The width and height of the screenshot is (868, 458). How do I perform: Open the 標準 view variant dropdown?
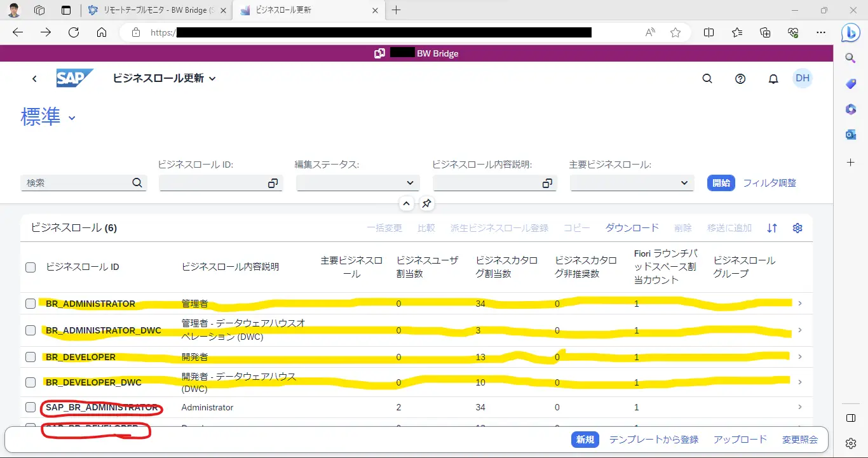tap(72, 118)
